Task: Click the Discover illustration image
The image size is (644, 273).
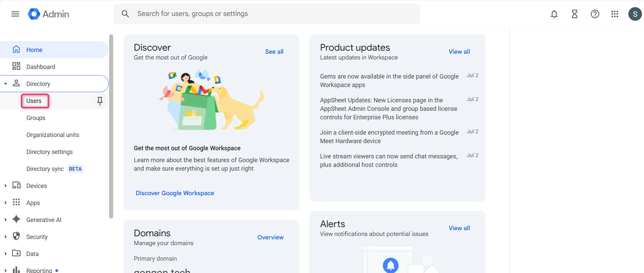Action: (211, 100)
